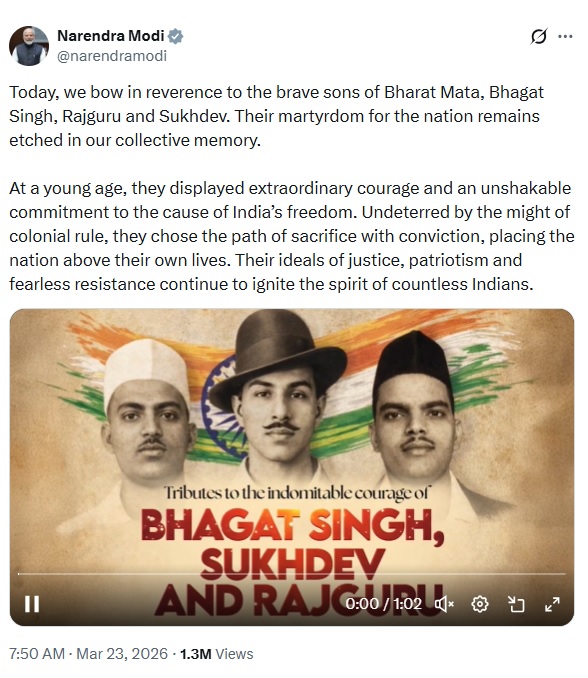Open the three-dot more options menu

click(x=565, y=37)
